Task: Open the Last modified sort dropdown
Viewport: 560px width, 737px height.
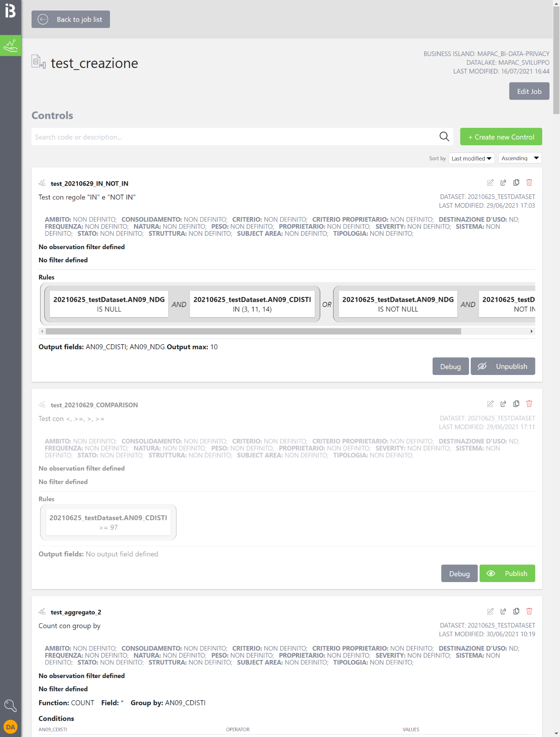Action: 471,159
